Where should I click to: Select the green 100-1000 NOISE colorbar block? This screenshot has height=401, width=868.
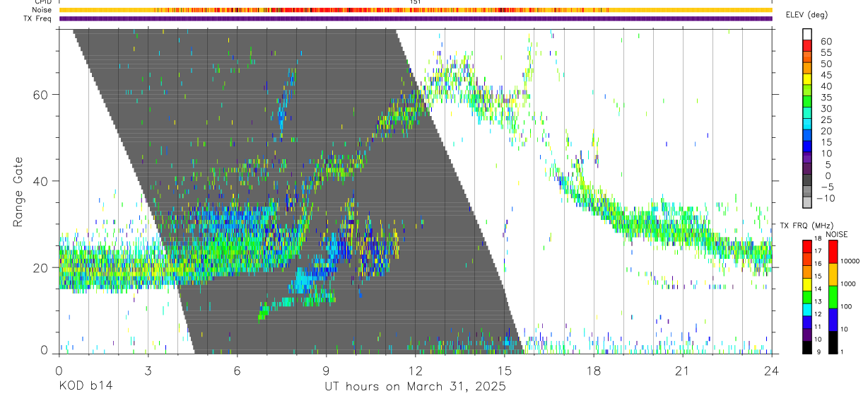click(833, 296)
